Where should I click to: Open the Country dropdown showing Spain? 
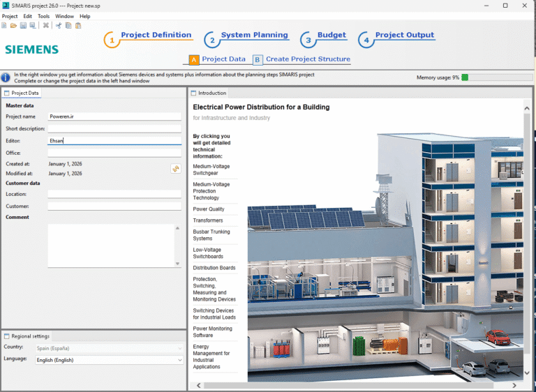coord(110,348)
